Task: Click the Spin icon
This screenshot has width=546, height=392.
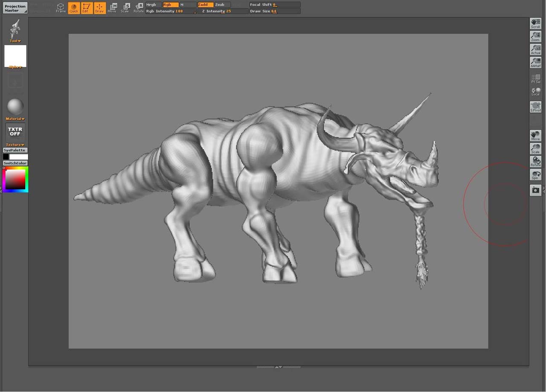Action: pyautogui.click(x=535, y=174)
